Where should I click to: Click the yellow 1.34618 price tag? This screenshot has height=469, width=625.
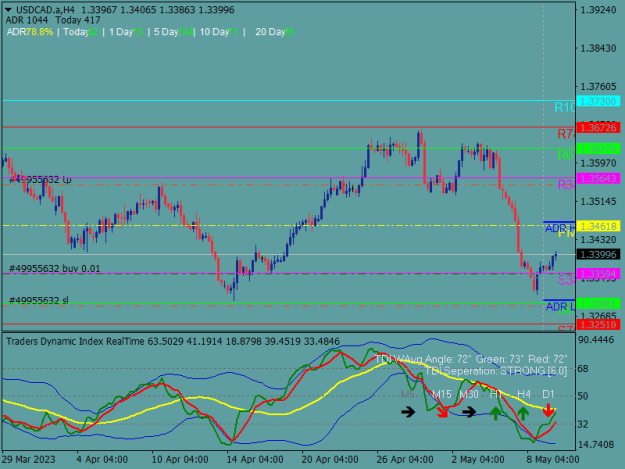click(x=598, y=226)
